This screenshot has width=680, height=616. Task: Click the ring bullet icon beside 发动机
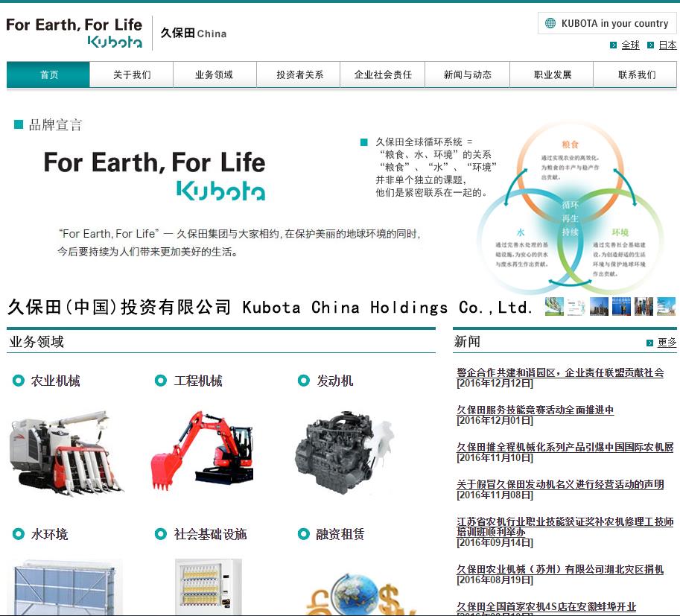pyautogui.click(x=304, y=381)
